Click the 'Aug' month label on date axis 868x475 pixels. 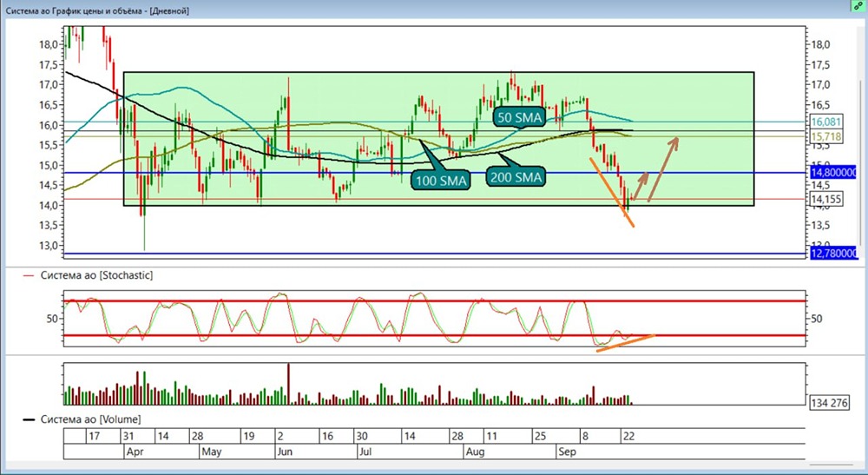[x=475, y=452]
